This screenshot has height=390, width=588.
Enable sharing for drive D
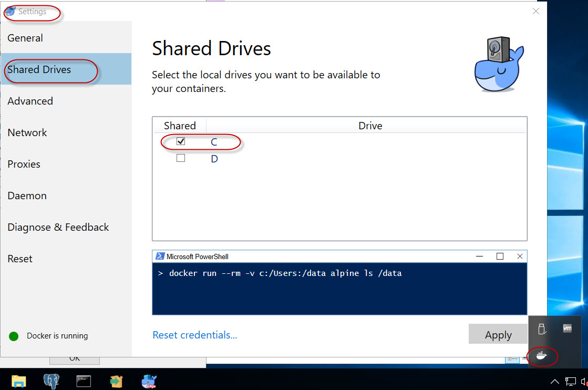point(181,158)
